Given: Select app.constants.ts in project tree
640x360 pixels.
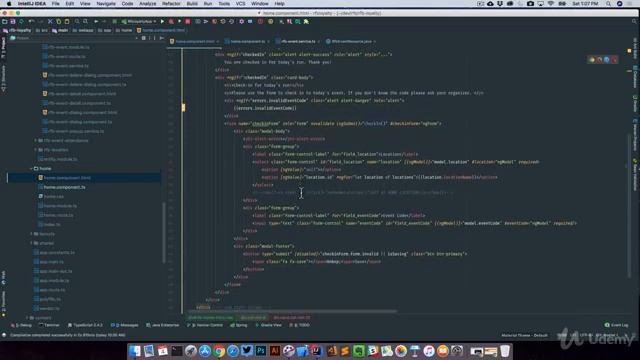Looking at the screenshot, I should pyautogui.click(x=57, y=253).
